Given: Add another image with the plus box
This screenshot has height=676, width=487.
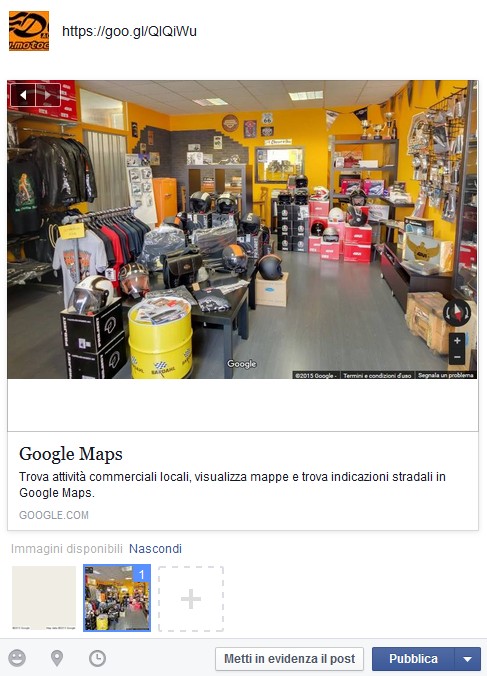Looking at the screenshot, I should pyautogui.click(x=191, y=599).
